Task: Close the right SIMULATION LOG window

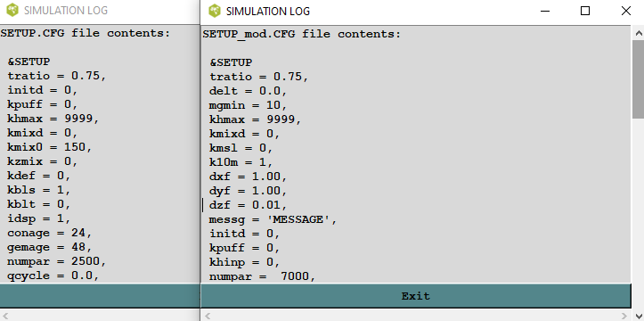Action: click(625, 11)
